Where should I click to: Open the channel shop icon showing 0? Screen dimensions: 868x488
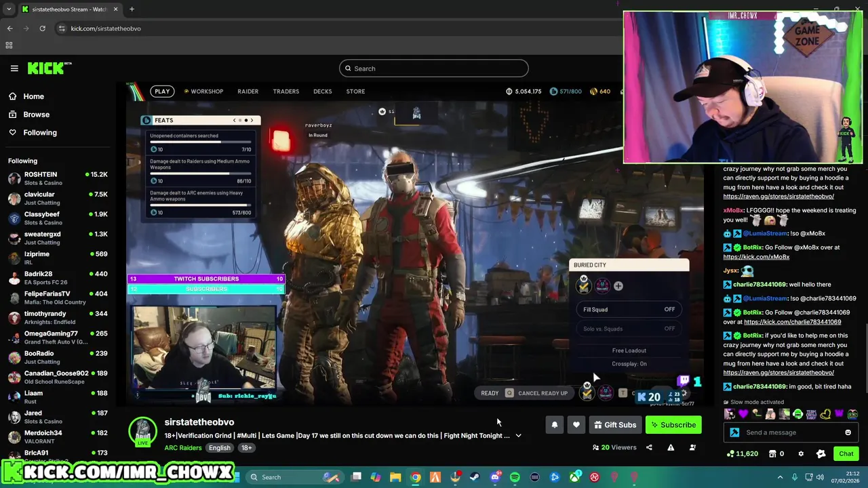coord(777,453)
